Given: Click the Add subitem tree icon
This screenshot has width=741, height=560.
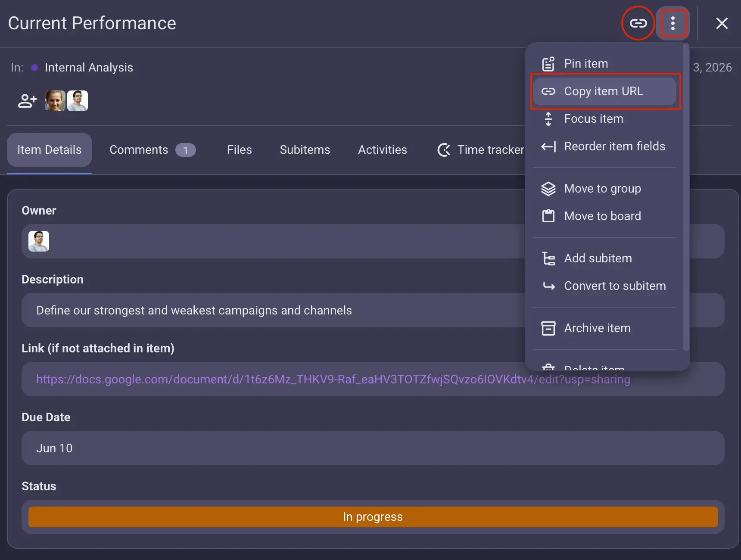Looking at the screenshot, I should pos(548,258).
